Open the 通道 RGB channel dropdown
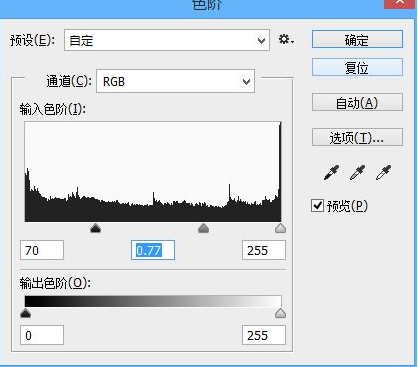 click(x=175, y=81)
